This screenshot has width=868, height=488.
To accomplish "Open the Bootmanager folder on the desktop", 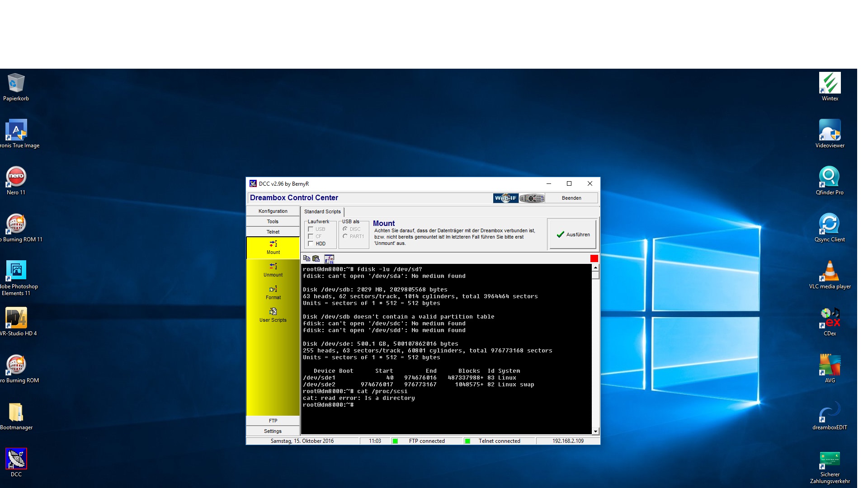I will [x=16, y=416].
